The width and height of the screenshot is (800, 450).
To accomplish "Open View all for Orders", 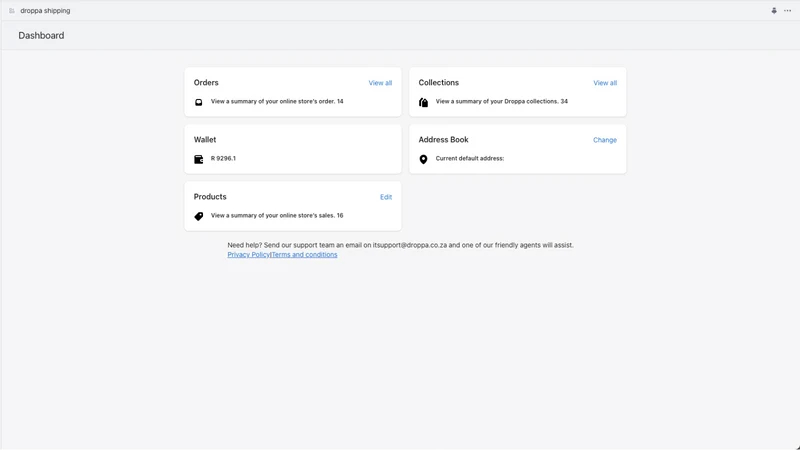I will coord(380,83).
